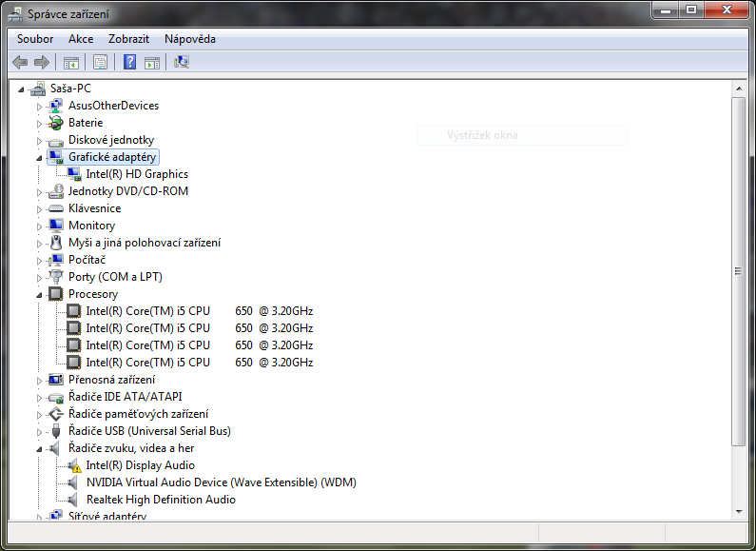Open the Soubor menu
Viewport: 756px width, 551px height.
pyautogui.click(x=35, y=39)
